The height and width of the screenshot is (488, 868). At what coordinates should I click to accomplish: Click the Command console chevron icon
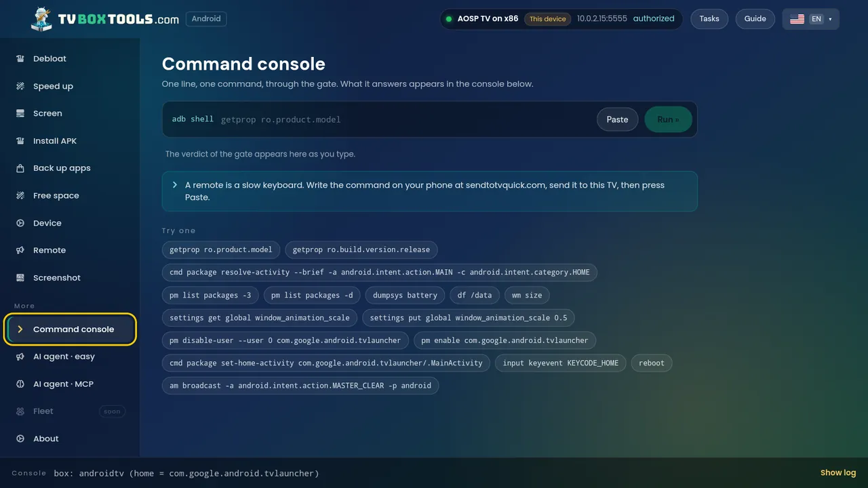point(20,329)
